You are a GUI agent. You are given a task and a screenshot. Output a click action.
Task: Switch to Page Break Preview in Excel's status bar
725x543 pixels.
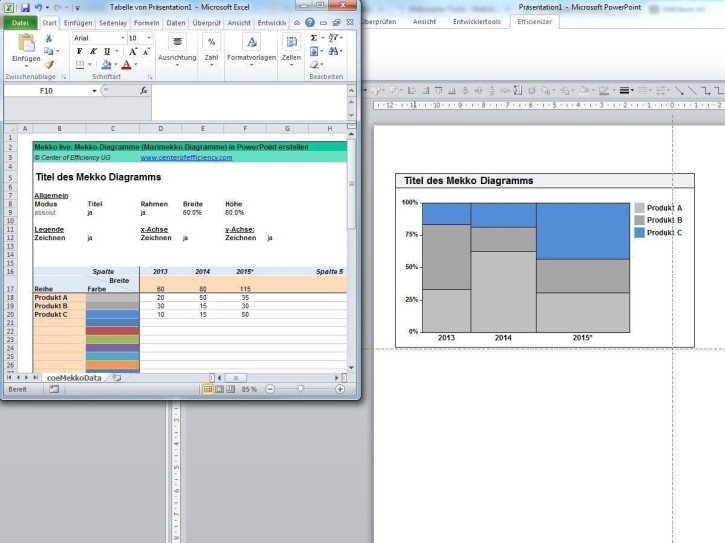tap(230, 389)
